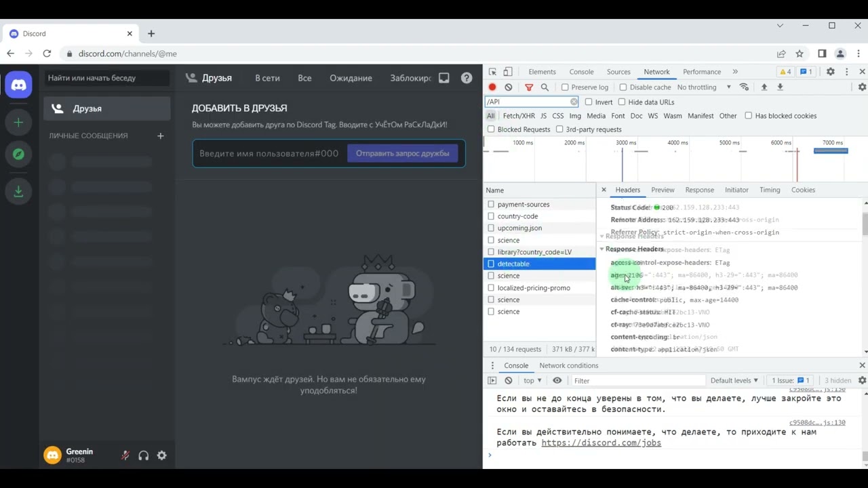Image resolution: width=868 pixels, height=488 pixels.
Task: Open Discord home logo button
Action: point(18,85)
